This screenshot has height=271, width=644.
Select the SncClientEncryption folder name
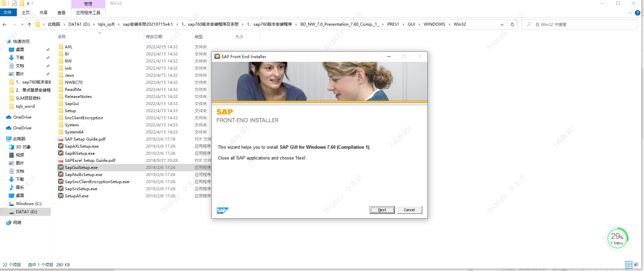coord(84,118)
